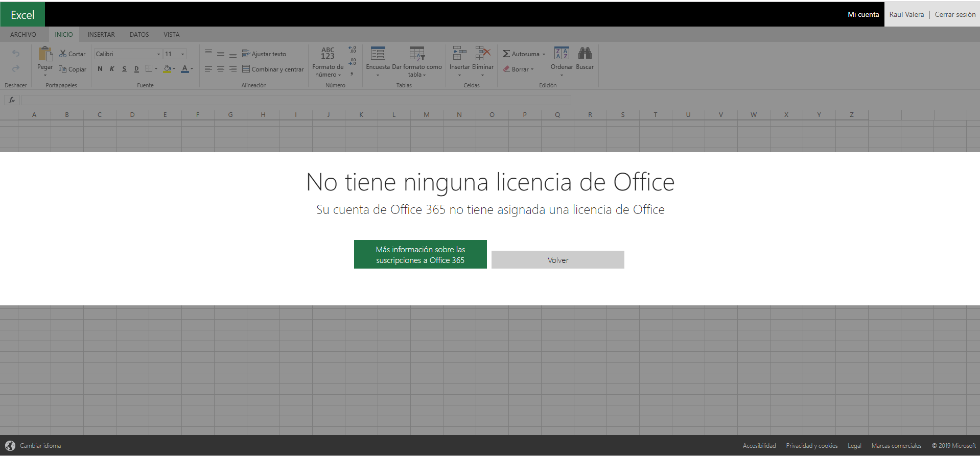Image resolution: width=980 pixels, height=457 pixels.
Task: Switch to the INSERTAR tab
Action: coord(101,35)
